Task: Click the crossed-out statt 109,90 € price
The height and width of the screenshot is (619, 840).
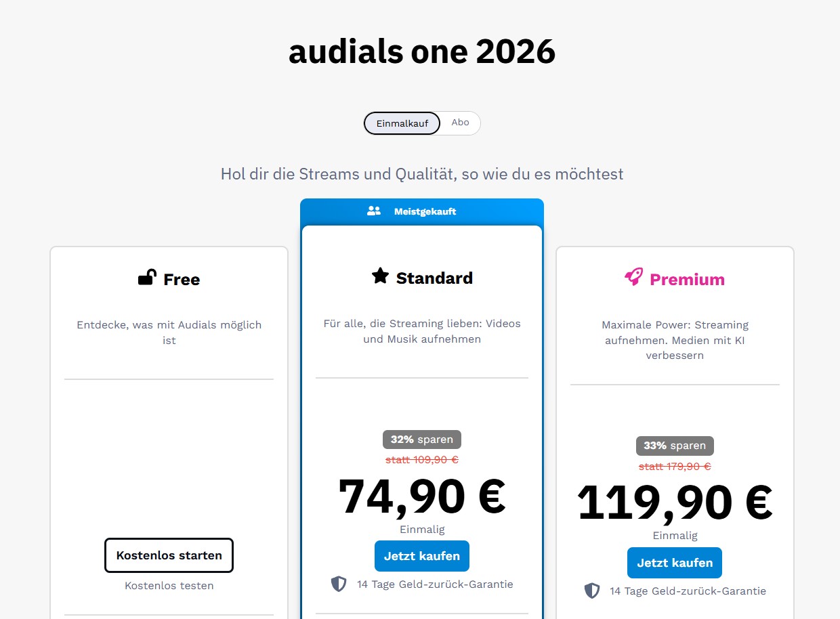Action: 421,459
